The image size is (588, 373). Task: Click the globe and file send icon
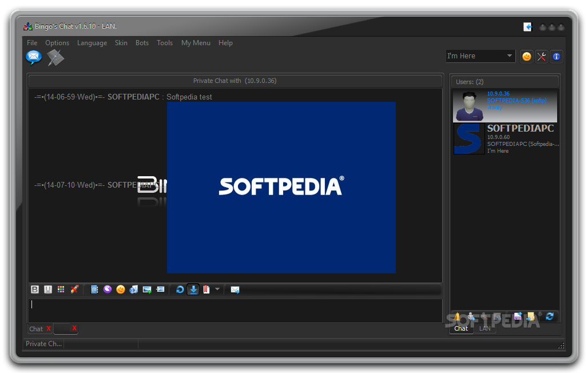click(133, 289)
